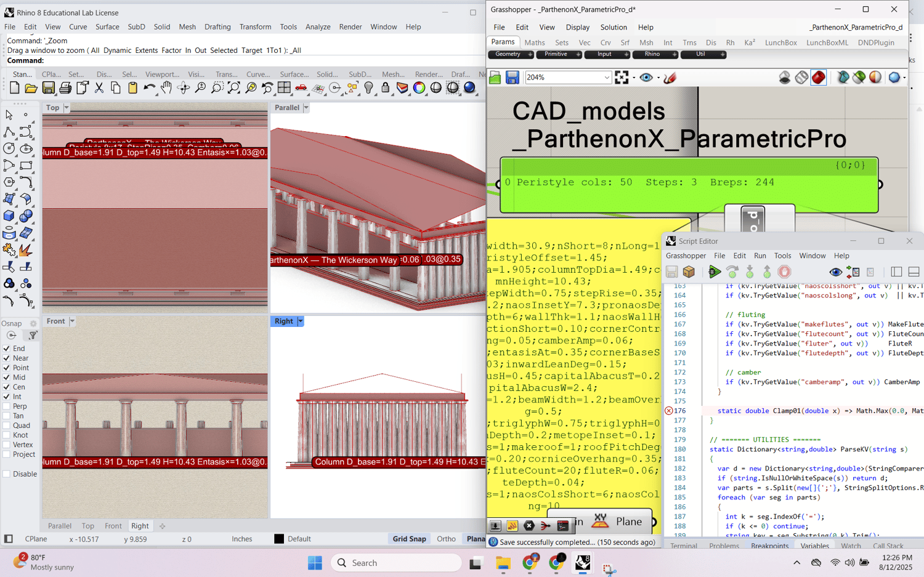
Task: Run script with the green debug play icon
Action: [715, 272]
